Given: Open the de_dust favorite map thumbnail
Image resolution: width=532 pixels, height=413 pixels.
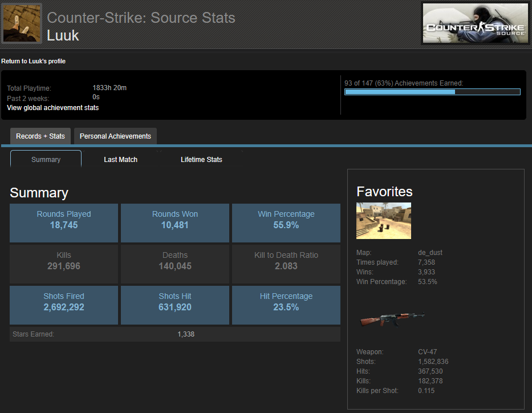Looking at the screenshot, I should click(383, 221).
